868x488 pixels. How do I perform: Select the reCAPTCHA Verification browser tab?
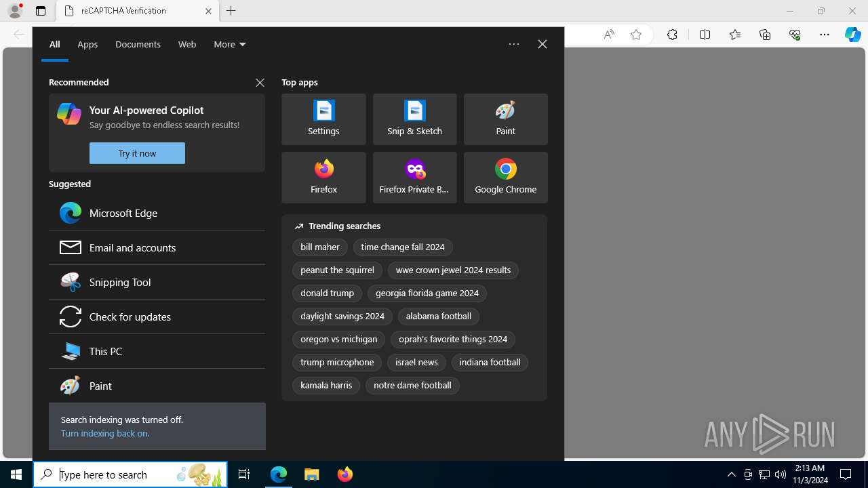[x=136, y=11]
